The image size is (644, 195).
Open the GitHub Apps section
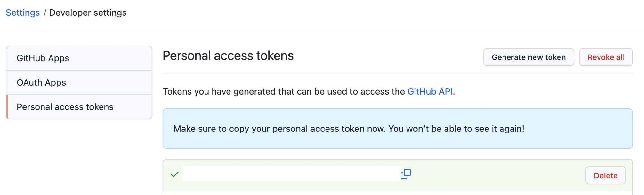pyautogui.click(x=43, y=58)
